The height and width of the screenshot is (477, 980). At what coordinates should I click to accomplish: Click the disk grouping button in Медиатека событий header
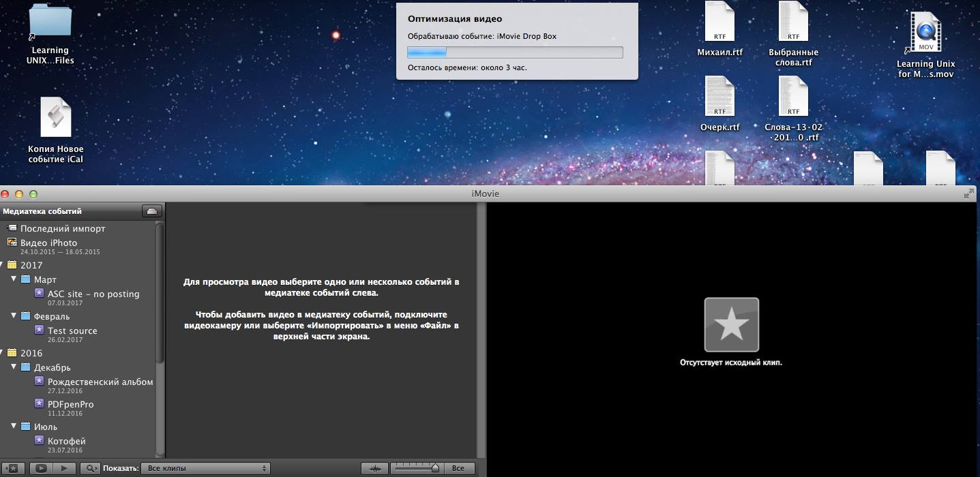pos(151,211)
